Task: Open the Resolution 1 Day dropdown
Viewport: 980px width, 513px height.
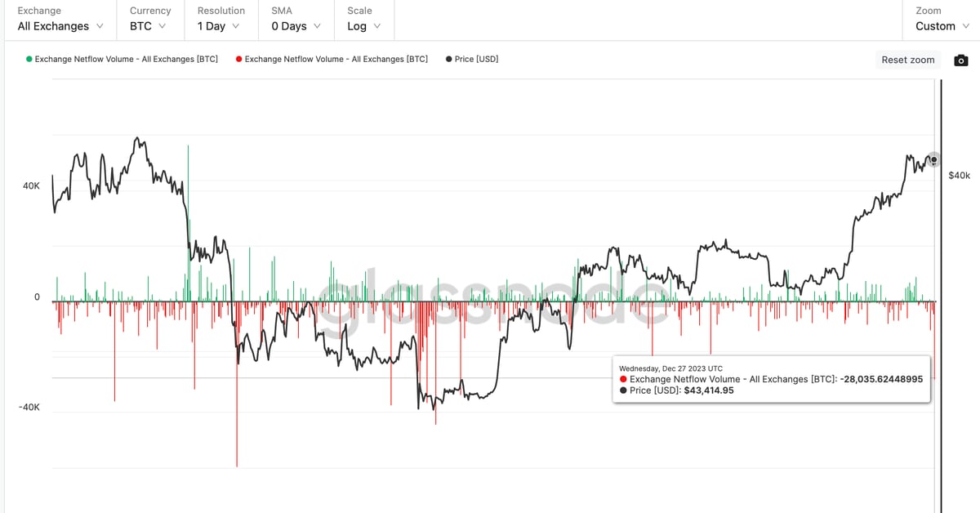Action: [218, 26]
